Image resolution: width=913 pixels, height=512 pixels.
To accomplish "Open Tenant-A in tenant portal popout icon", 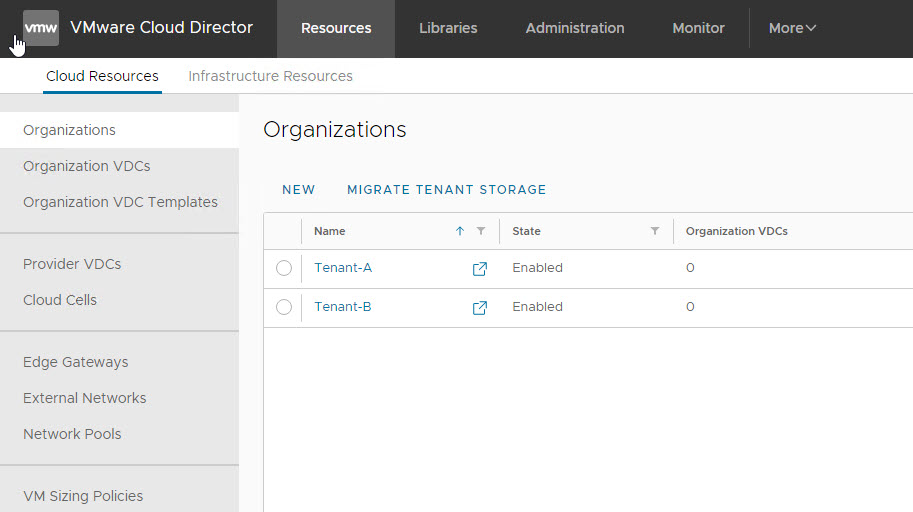I will click(x=479, y=269).
